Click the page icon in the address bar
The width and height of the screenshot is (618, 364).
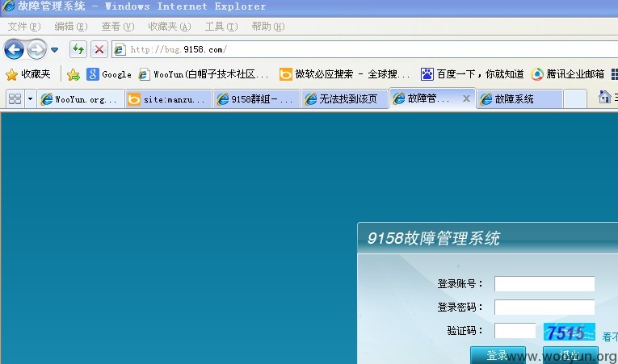point(120,50)
